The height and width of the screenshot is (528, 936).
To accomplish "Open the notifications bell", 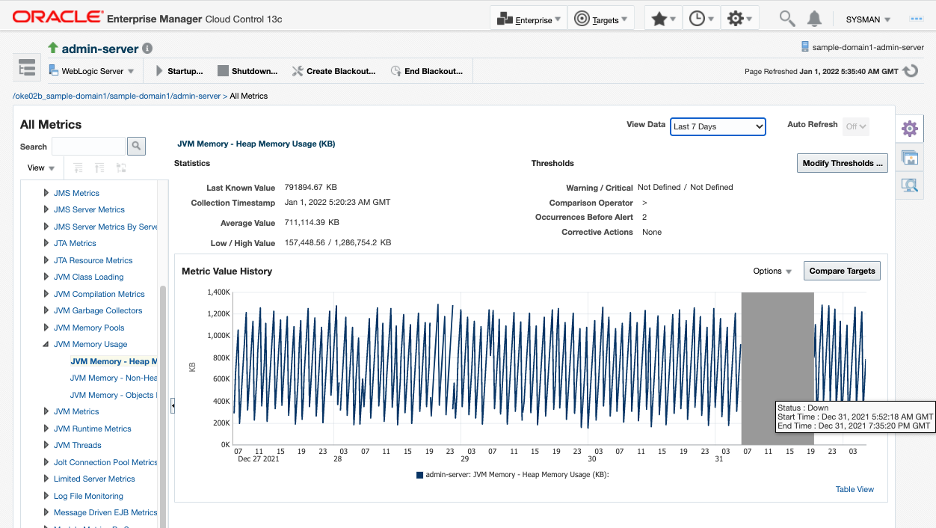I will tap(814, 19).
